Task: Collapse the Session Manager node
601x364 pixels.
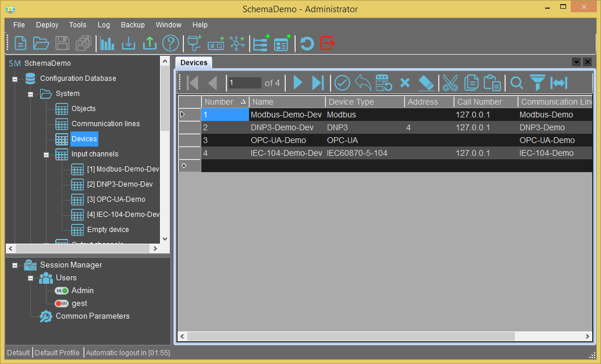Action: coord(15,265)
